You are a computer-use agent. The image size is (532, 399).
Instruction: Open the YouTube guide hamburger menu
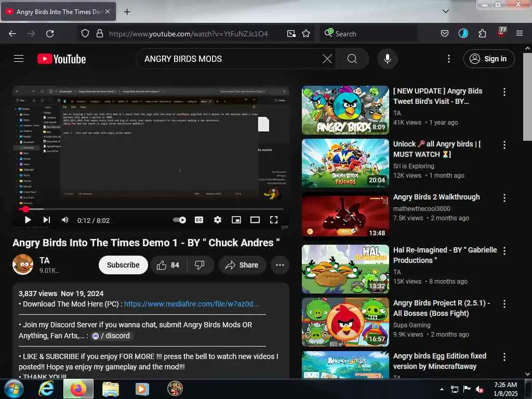tap(19, 59)
